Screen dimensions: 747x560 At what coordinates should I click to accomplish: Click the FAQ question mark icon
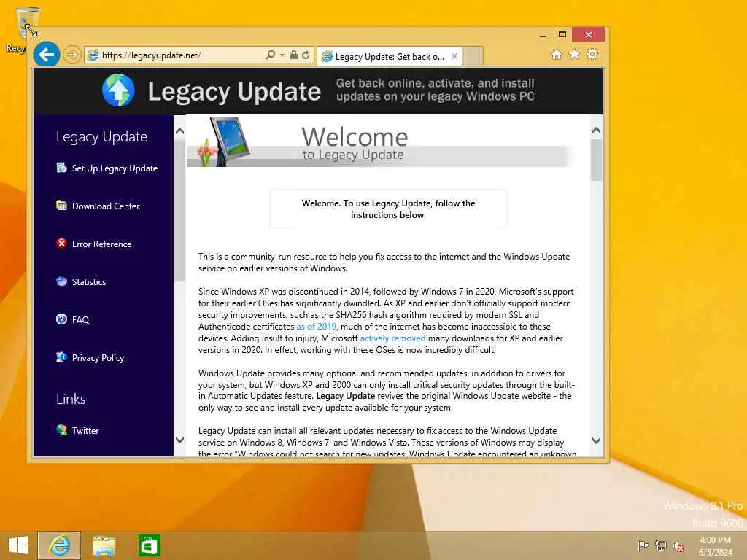(61, 319)
